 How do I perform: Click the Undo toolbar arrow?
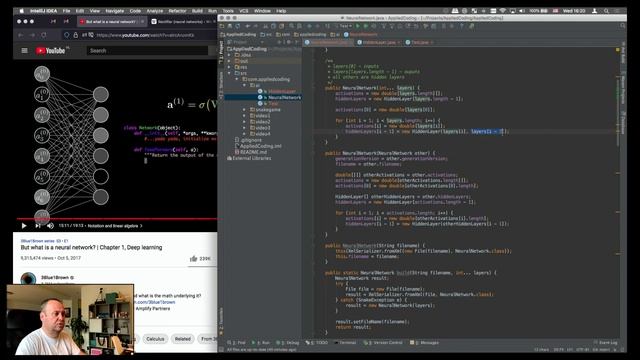[x=248, y=26]
